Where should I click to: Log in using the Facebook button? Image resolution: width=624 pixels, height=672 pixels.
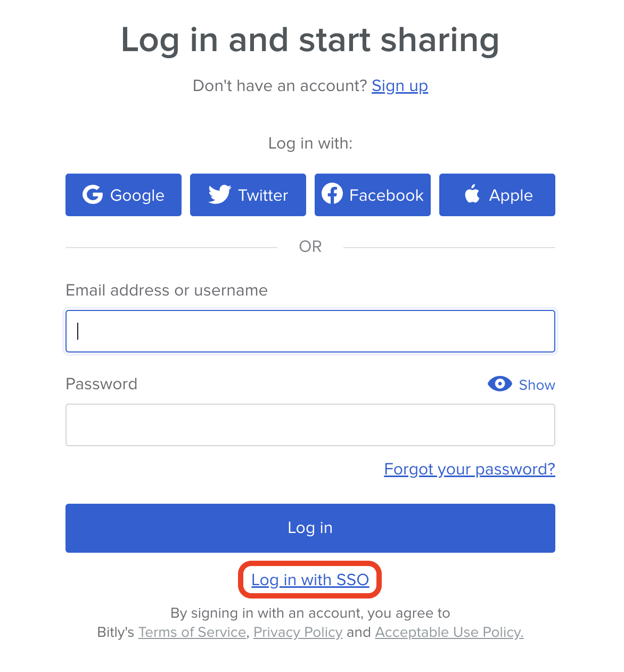[372, 195]
